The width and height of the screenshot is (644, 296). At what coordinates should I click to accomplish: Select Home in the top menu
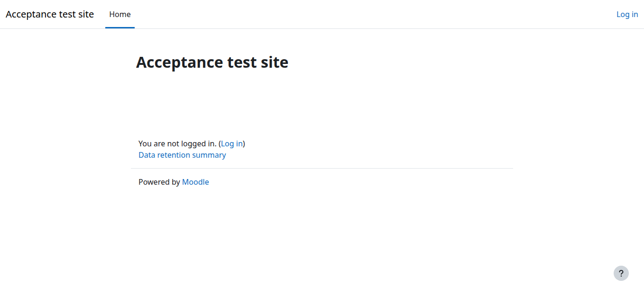[120, 14]
